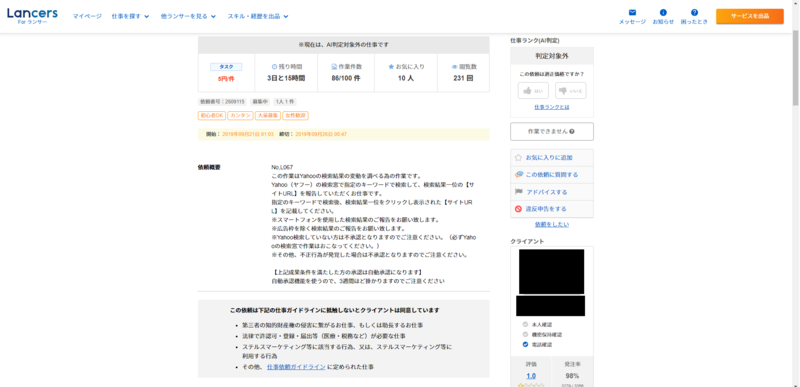Expand the スキル・経歴を出品 dropdown menu
The width and height of the screenshot is (800, 387).
tap(258, 16)
